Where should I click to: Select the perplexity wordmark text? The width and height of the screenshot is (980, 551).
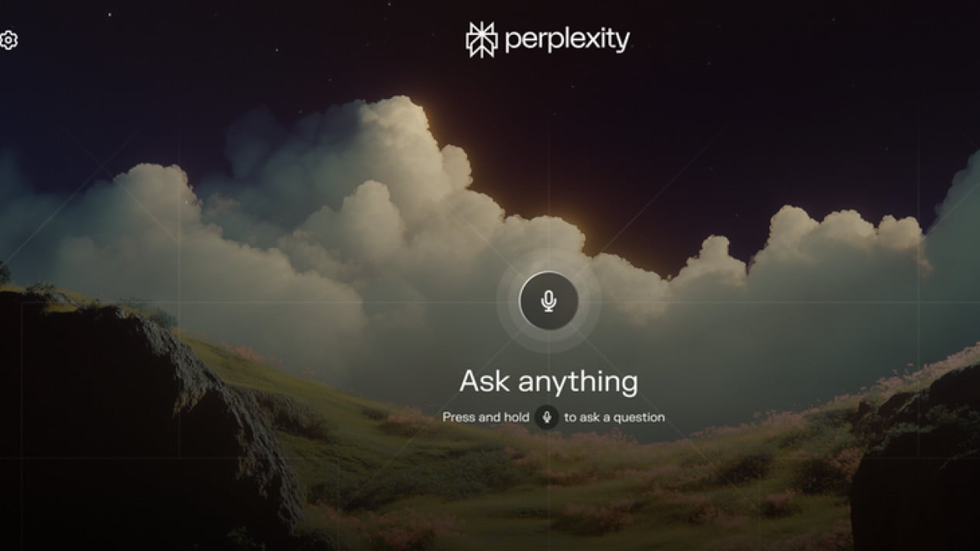567,40
